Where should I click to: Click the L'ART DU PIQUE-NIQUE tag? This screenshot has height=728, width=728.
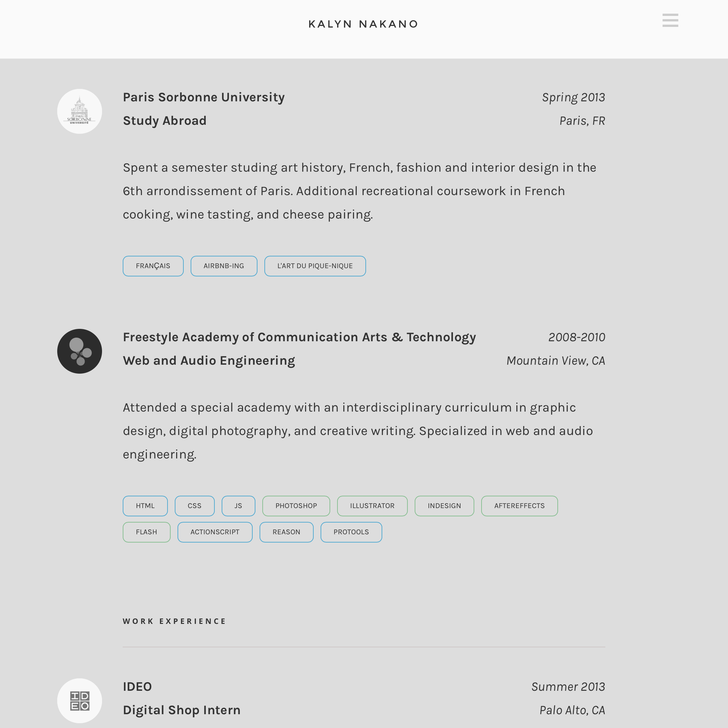click(315, 266)
